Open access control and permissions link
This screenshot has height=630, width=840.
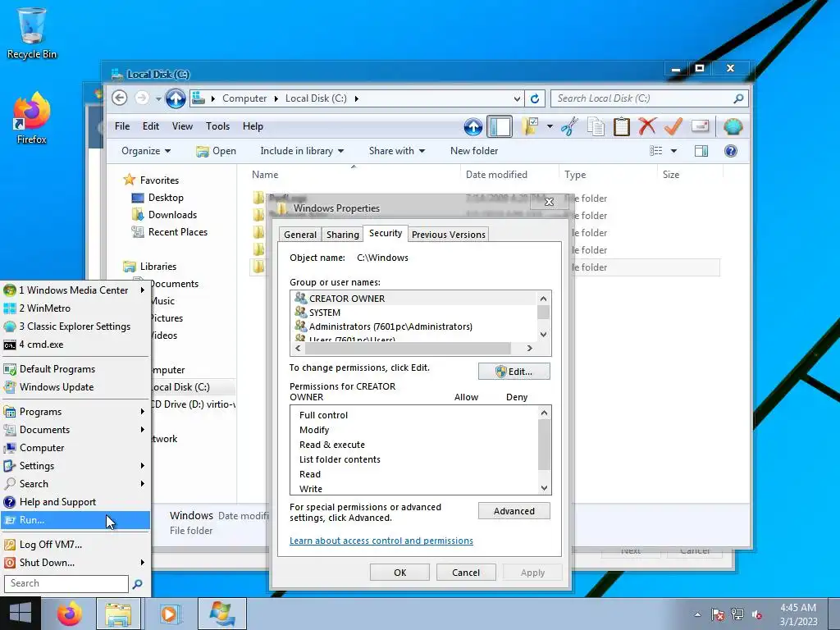point(381,541)
